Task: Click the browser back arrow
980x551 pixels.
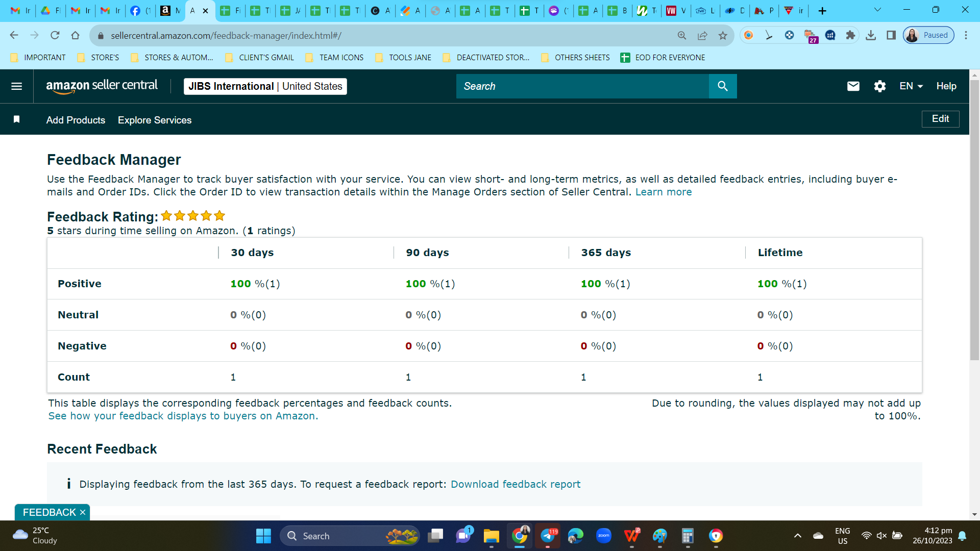Action: [14, 35]
